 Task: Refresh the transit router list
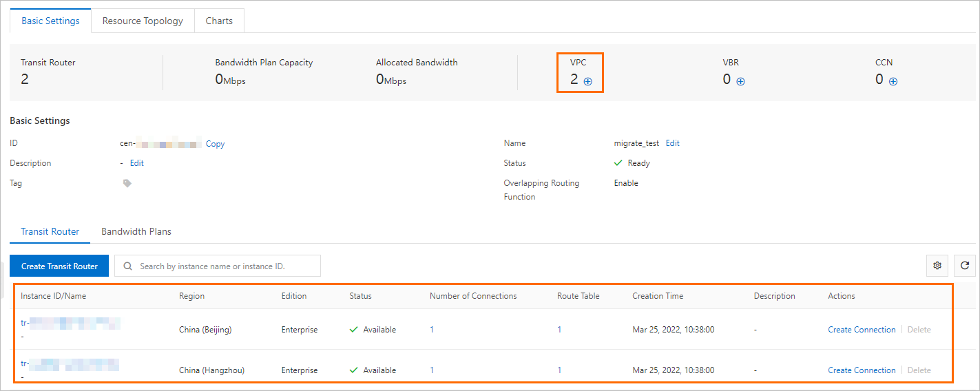pos(965,266)
